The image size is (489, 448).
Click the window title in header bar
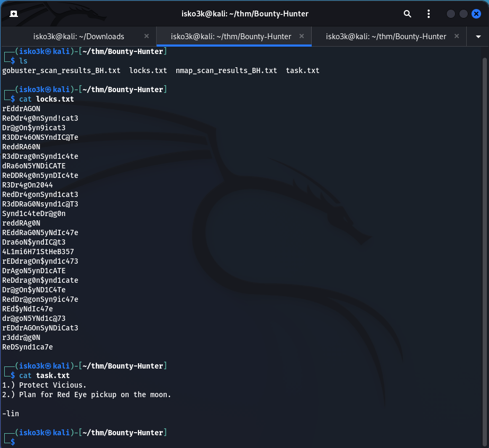[x=244, y=14]
